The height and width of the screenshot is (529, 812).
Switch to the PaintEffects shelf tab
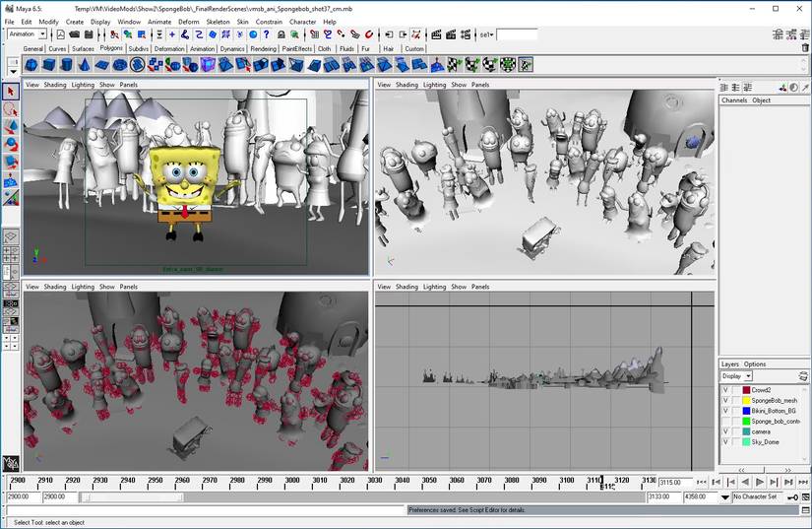(296, 48)
